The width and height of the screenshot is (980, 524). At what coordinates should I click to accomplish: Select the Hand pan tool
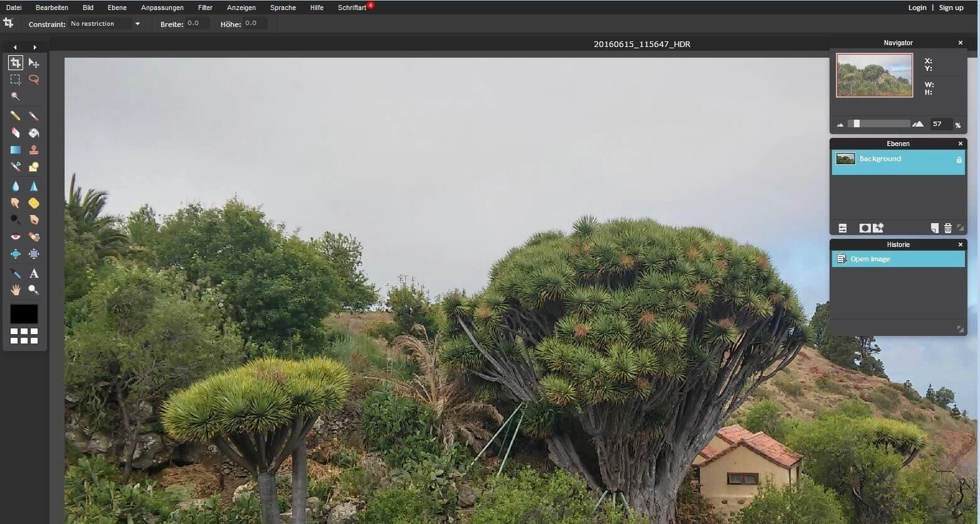(x=16, y=290)
